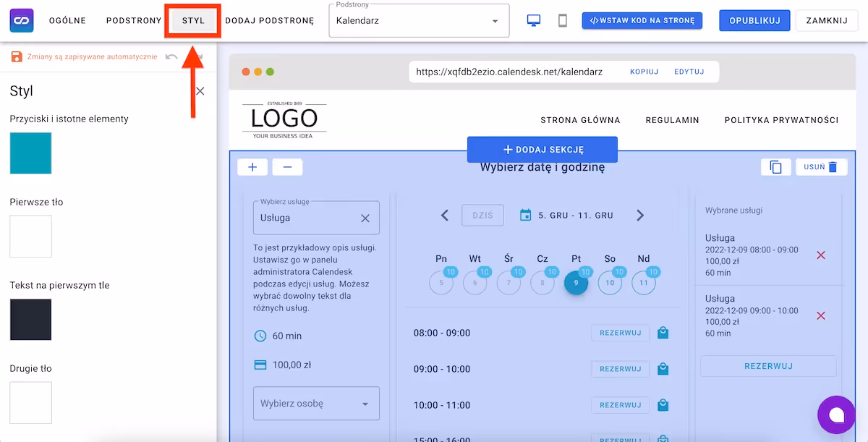This screenshot has height=442, width=868.
Task: Click the undo arrow icon
Action: pyautogui.click(x=171, y=56)
